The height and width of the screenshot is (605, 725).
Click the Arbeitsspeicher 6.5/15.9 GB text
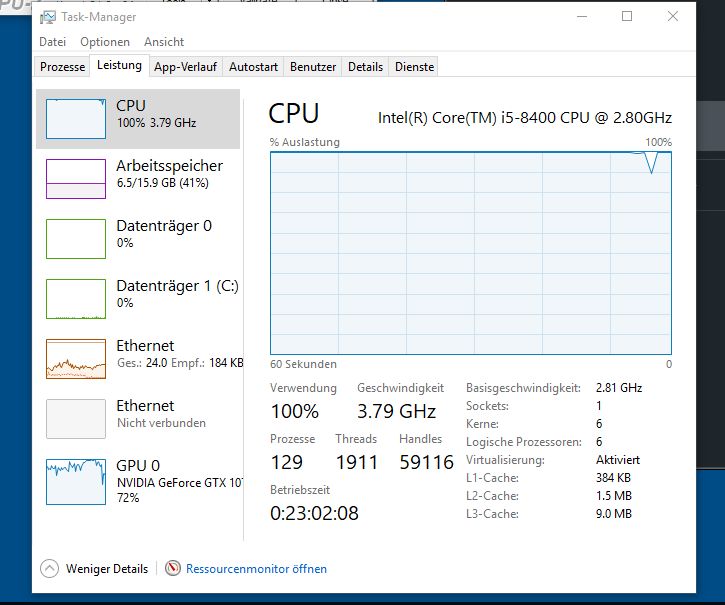[x=163, y=183]
